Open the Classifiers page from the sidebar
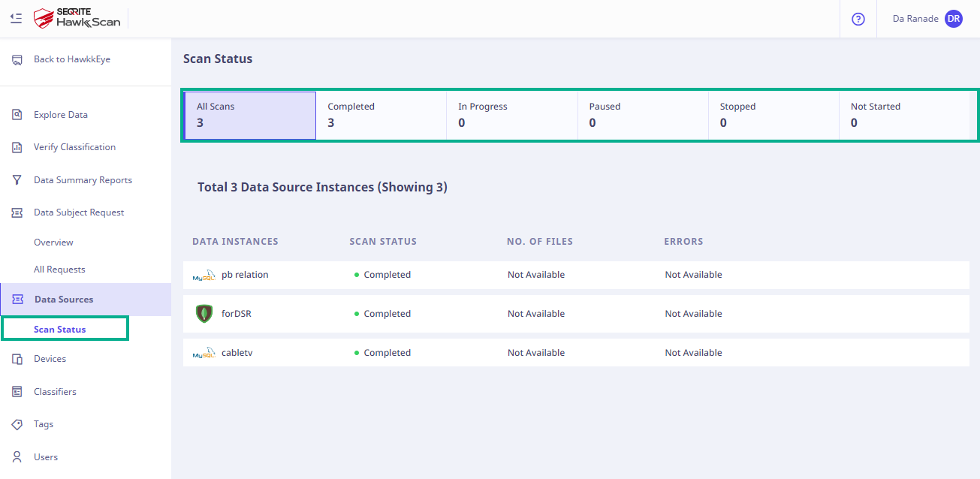This screenshot has height=479, width=980. 55,392
